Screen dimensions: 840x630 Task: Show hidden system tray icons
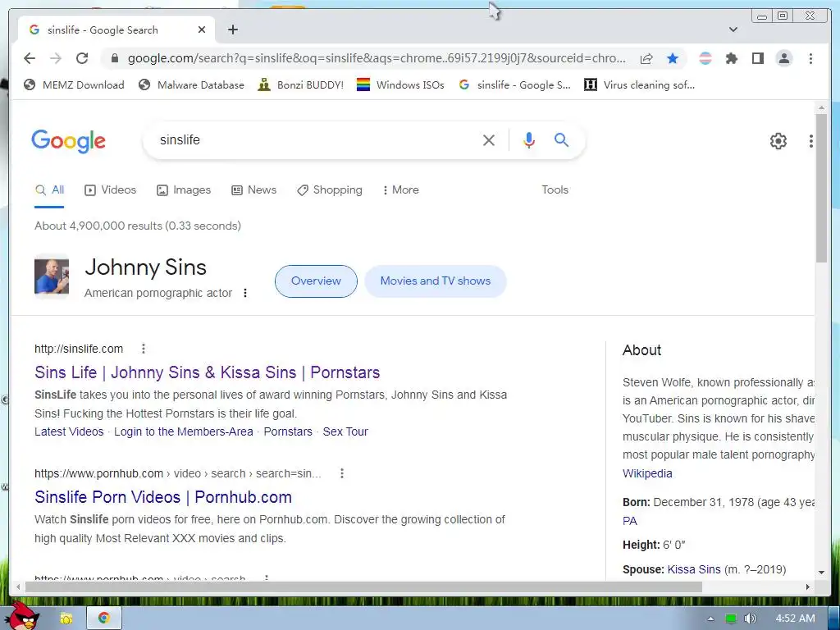pos(710,619)
